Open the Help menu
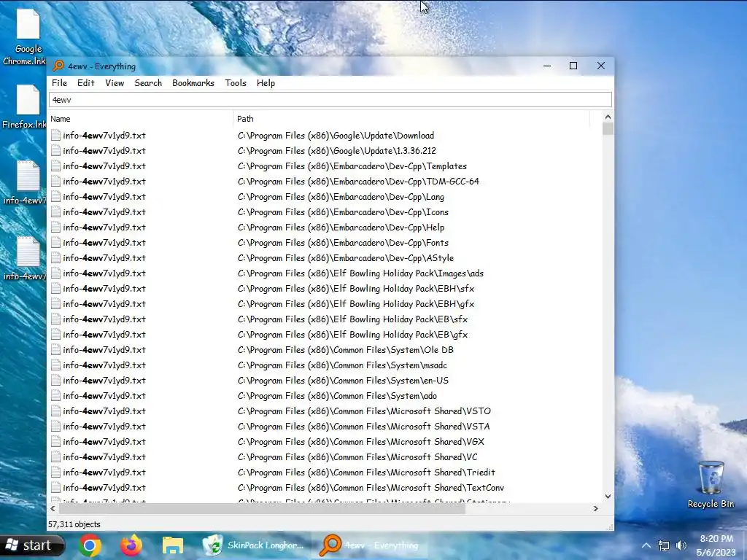 266,83
